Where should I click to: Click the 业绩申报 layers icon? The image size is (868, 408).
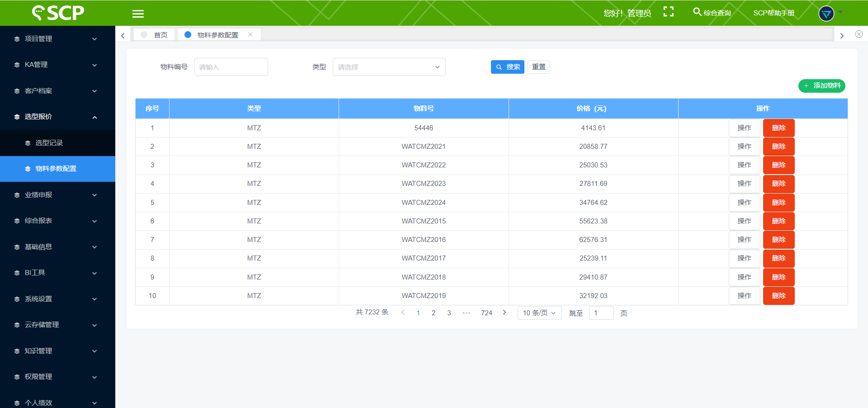17,195
